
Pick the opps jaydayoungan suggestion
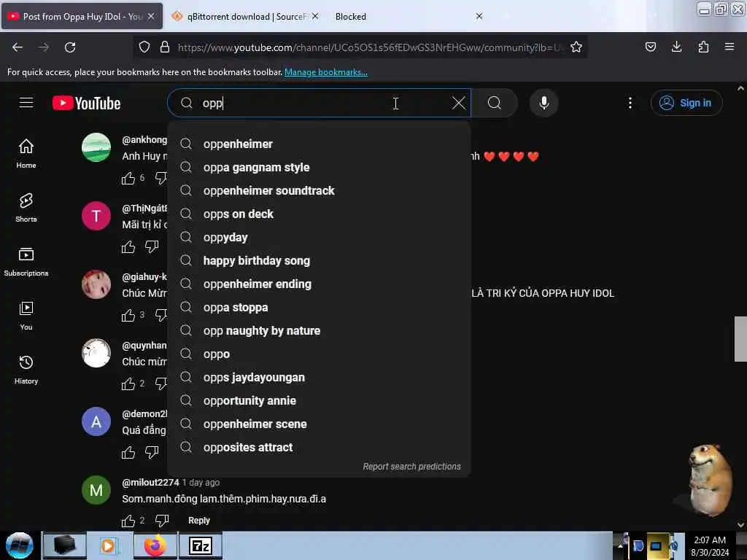click(320, 377)
